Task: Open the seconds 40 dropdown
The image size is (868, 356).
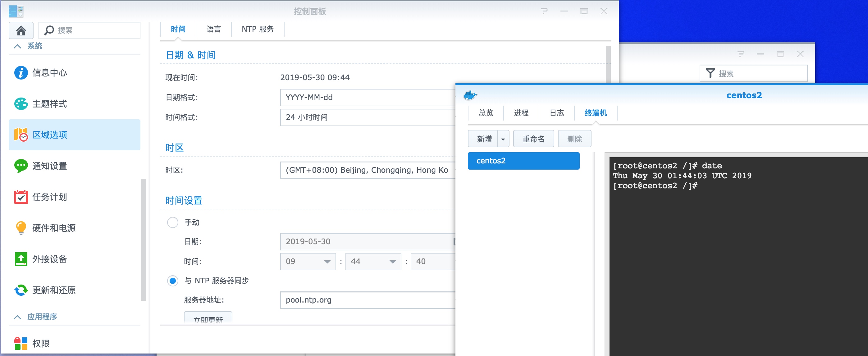Action: [433, 261]
